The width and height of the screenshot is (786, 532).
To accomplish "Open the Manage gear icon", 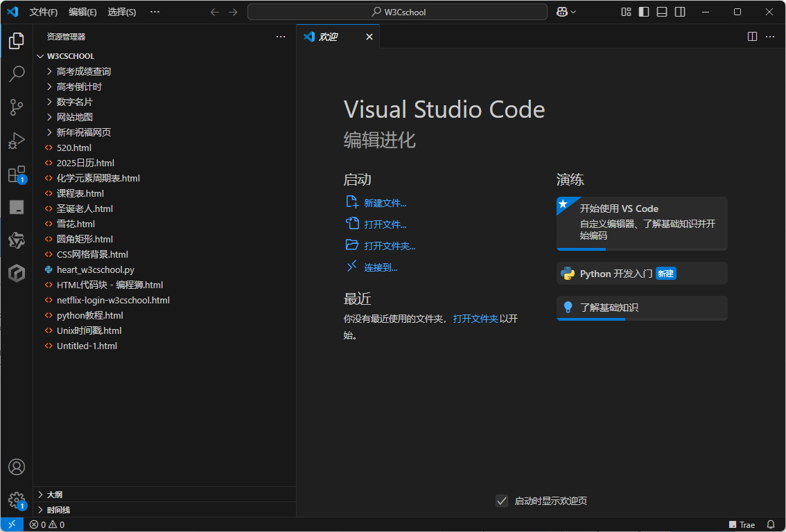I will point(17,500).
